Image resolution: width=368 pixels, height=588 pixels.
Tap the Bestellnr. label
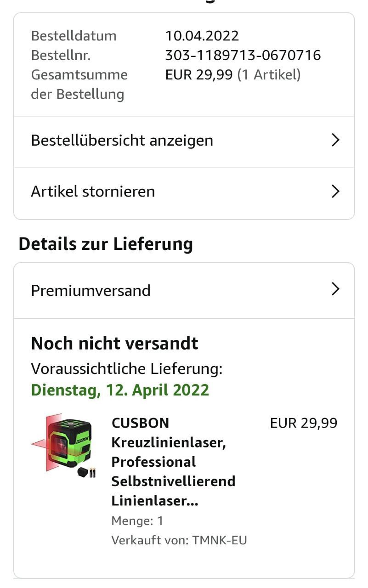[61, 56]
